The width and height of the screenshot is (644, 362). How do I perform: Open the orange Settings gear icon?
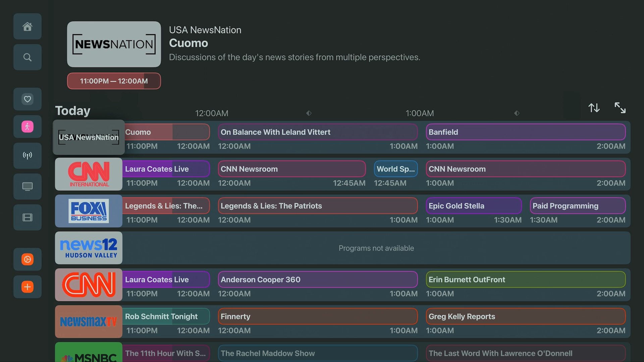point(28,259)
